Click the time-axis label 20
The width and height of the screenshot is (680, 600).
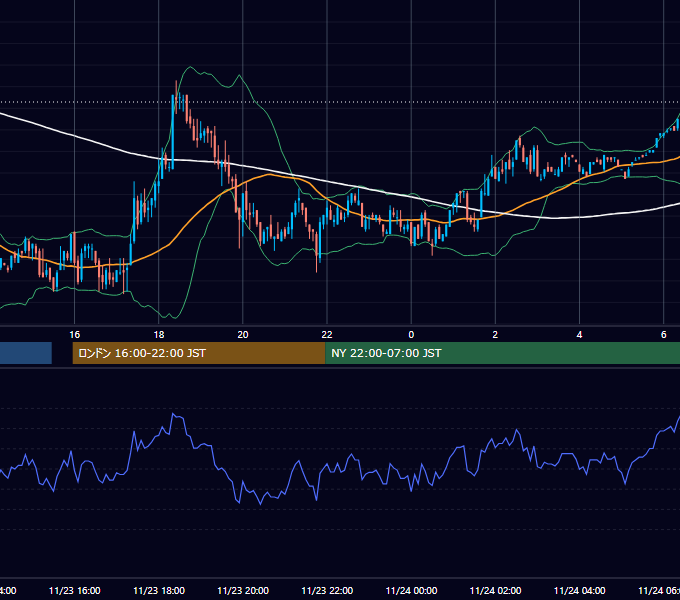click(243, 334)
